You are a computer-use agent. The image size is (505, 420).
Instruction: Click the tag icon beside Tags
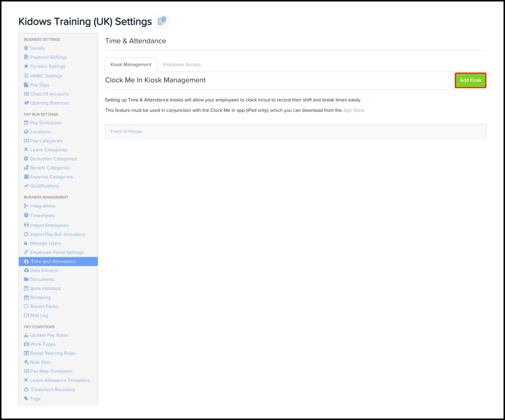(x=26, y=398)
